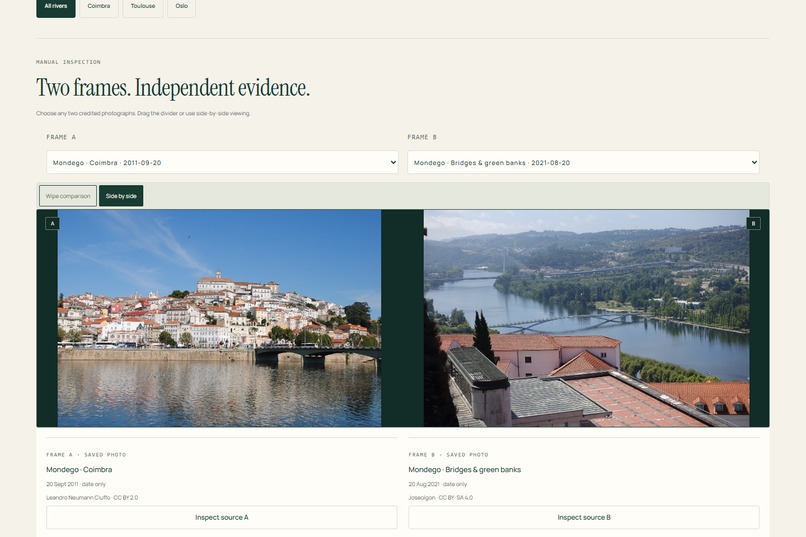Click 'Two frames. Independent evidence.' heading
This screenshot has width=806, height=537.
click(x=173, y=88)
